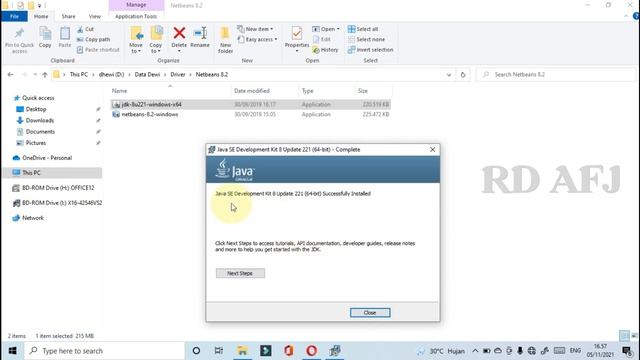Image resolution: width=640 pixels, height=360 pixels.
Task: Click Driver breadcrumb in address bar
Action: [x=178, y=75]
